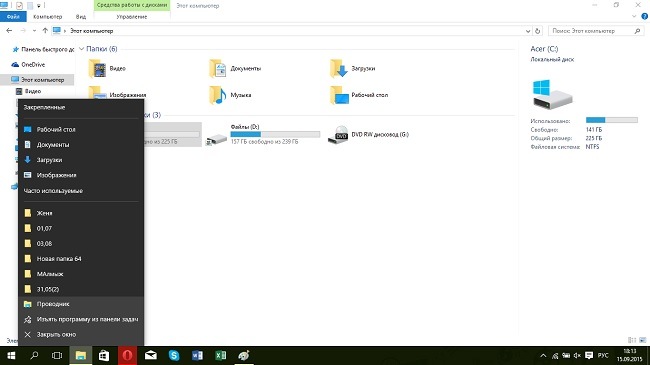Click the Файлы (D:) usage bar
This screenshot has height=365, width=650.
coord(275,134)
